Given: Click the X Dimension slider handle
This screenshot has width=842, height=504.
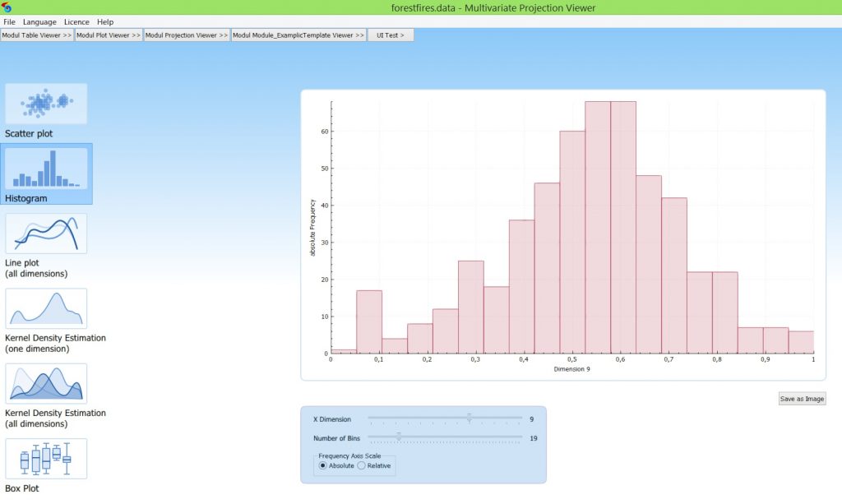Looking at the screenshot, I should (469, 418).
